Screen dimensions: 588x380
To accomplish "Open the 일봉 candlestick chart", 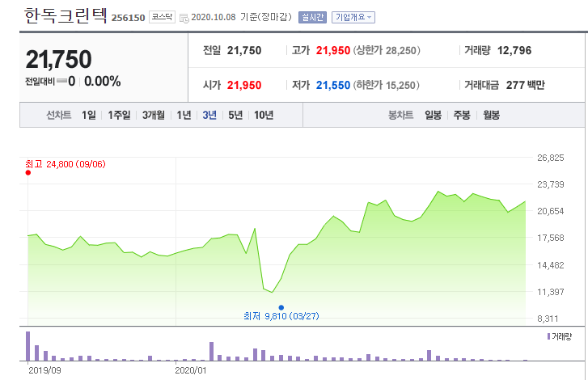I will pyautogui.click(x=434, y=115).
